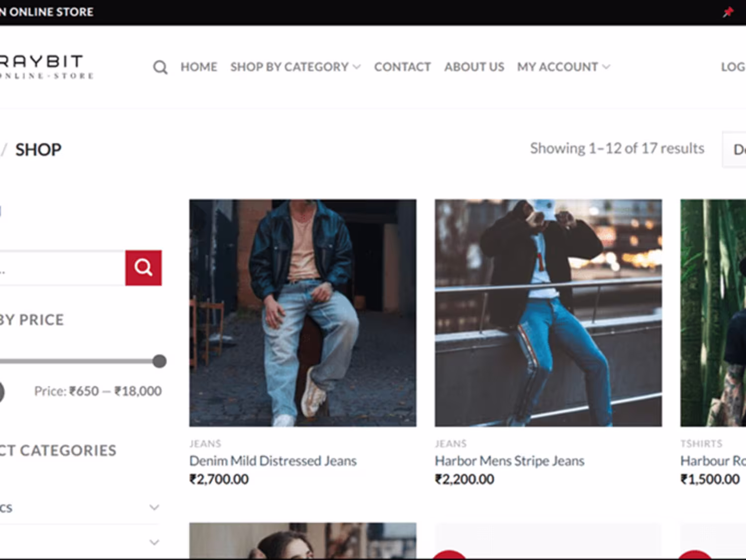
Task: Expand the Shop By Category chevron
Action: [x=357, y=67]
